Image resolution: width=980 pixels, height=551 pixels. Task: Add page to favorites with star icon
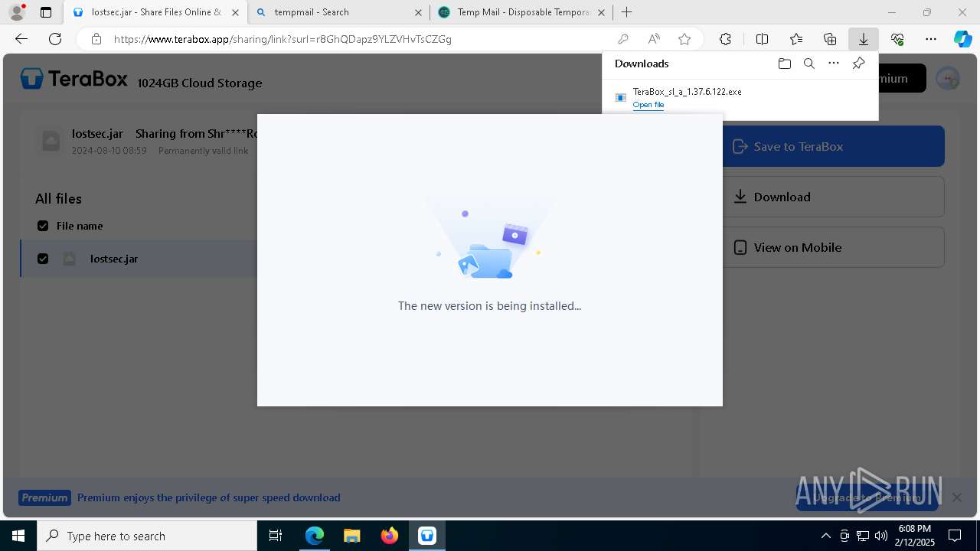click(684, 39)
